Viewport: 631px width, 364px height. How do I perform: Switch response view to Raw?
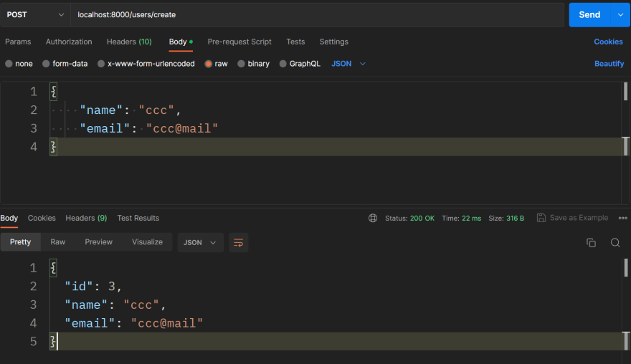click(57, 241)
